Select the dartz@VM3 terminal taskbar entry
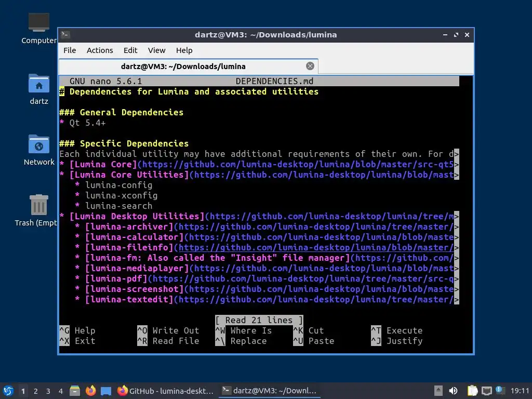The image size is (532, 399). [270, 391]
